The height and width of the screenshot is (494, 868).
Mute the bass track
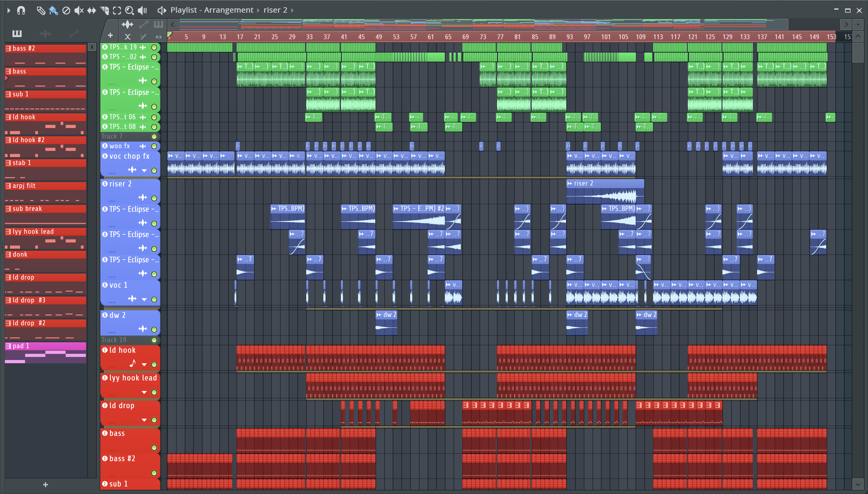(x=154, y=448)
